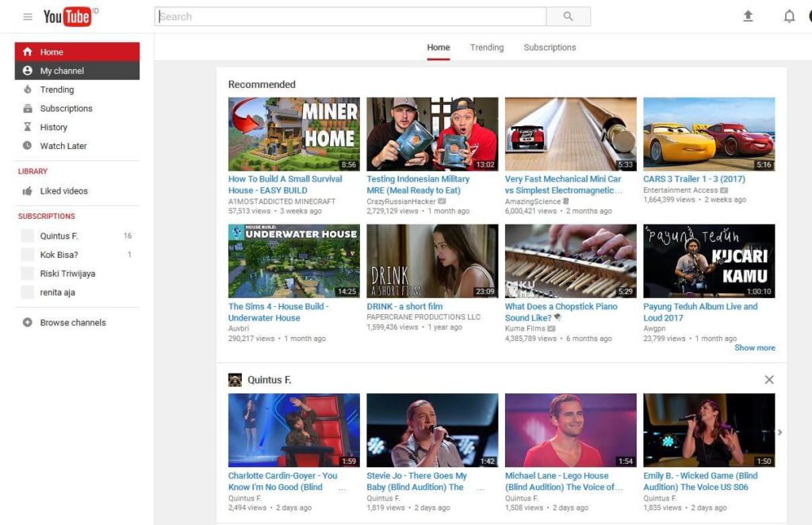Open the hamburger guide menu
The image size is (812, 525).
tap(28, 17)
